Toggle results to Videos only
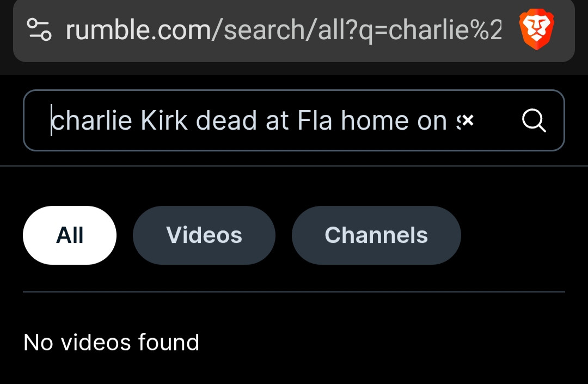This screenshot has width=588, height=384. (204, 235)
